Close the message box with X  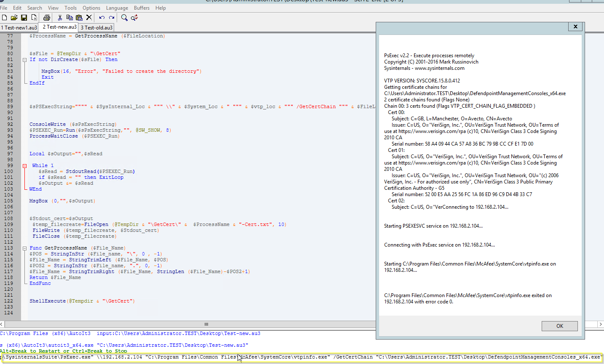click(x=575, y=27)
